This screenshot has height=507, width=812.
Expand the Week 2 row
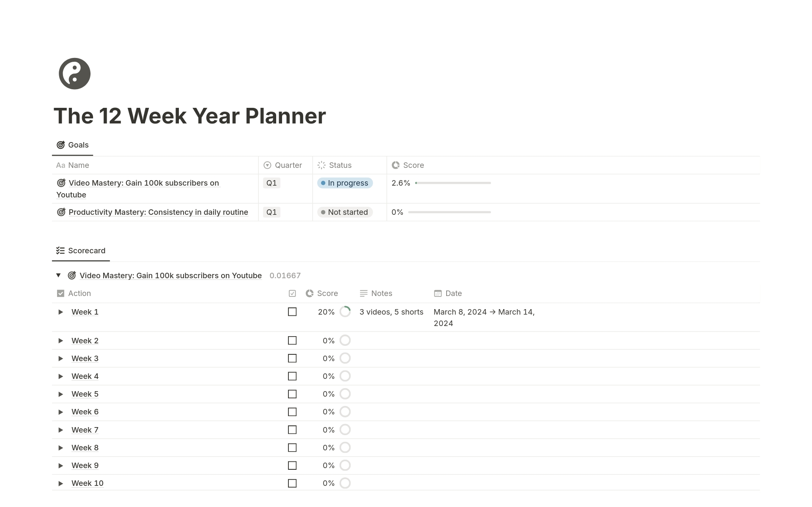[x=60, y=340]
